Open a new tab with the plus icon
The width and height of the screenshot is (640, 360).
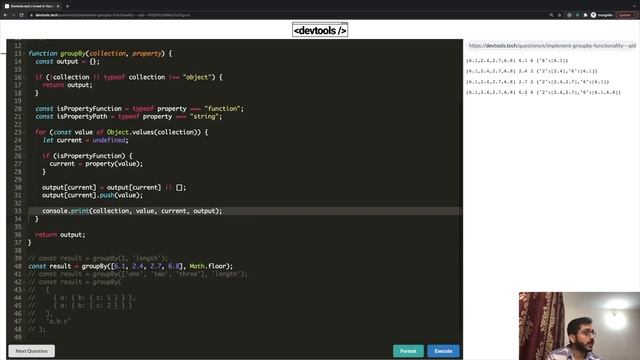67,6
